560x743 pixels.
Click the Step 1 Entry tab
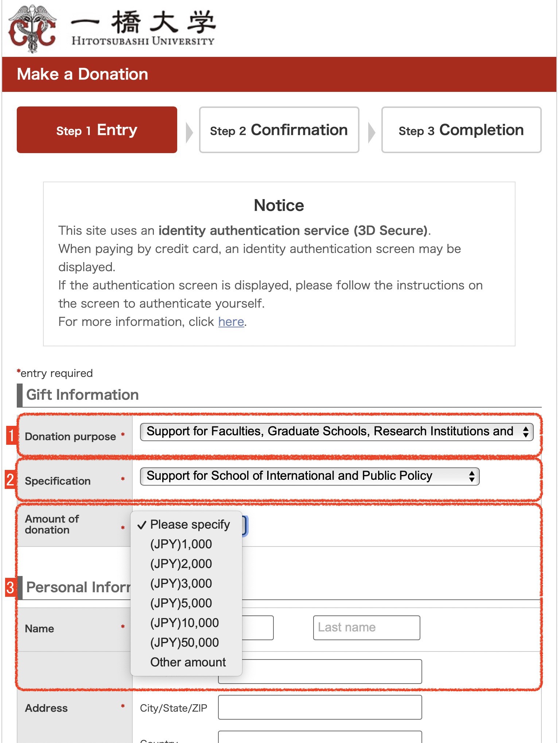click(x=97, y=130)
